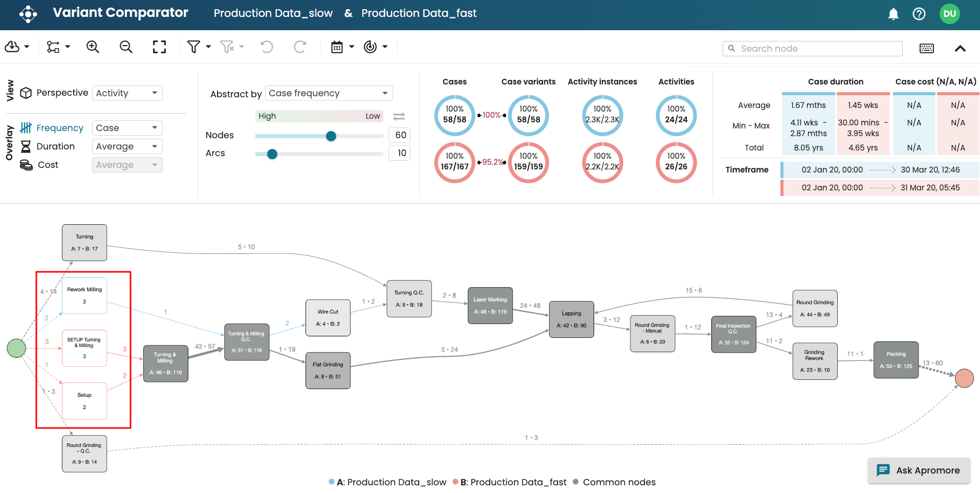This screenshot has width=980, height=493.
Task: Open the notifications bell
Action: [x=893, y=14]
